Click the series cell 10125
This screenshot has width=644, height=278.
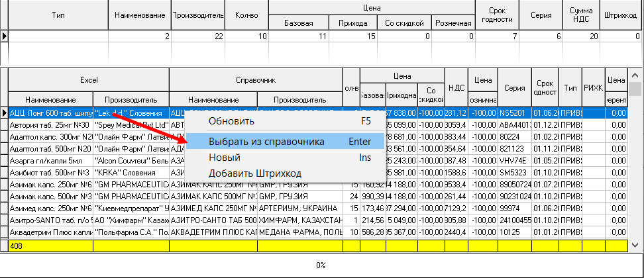pos(515,232)
